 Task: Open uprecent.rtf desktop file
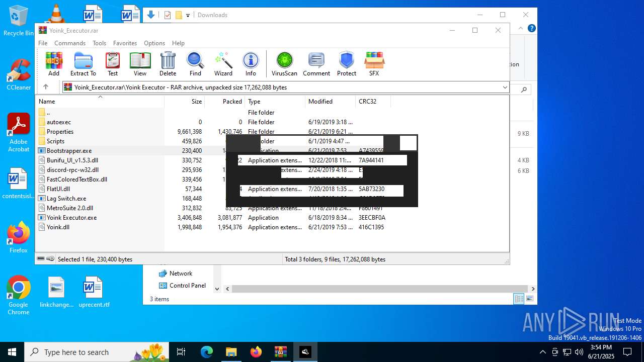pos(94,292)
